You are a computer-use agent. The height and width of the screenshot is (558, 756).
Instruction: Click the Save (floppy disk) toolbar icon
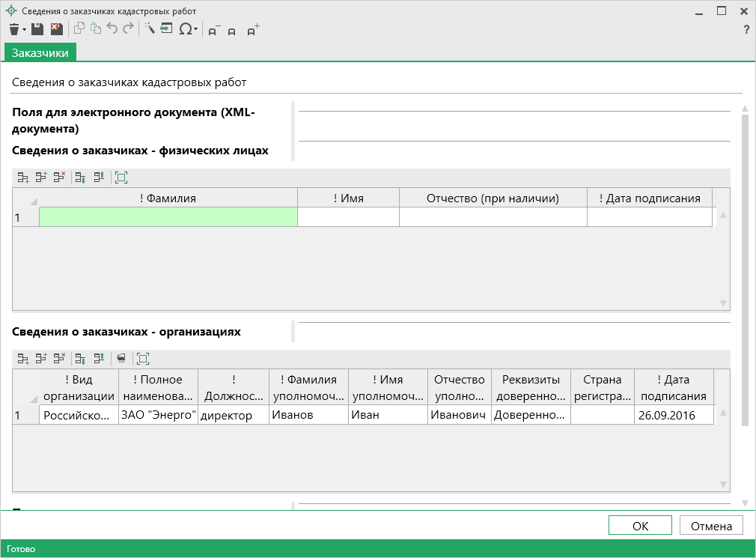pos(37,29)
